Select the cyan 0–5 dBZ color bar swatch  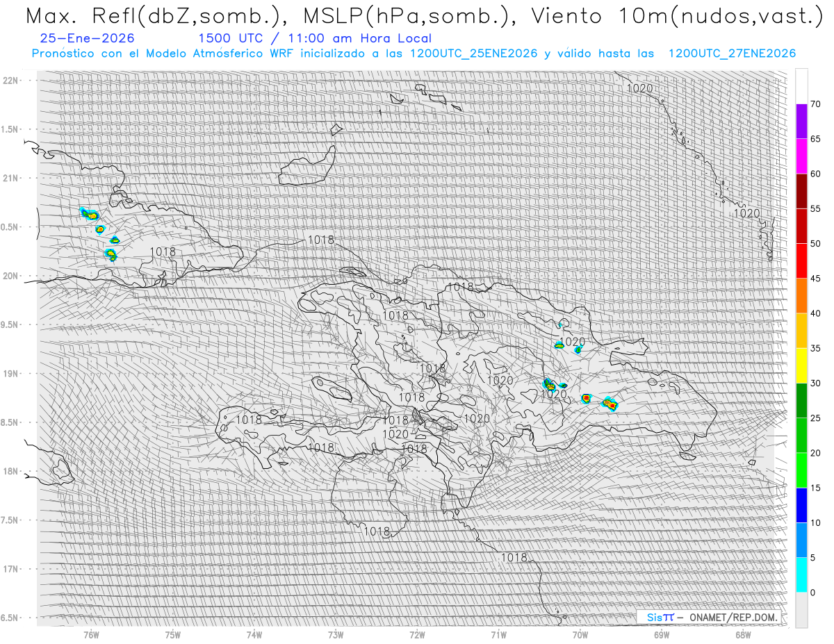coord(801,575)
